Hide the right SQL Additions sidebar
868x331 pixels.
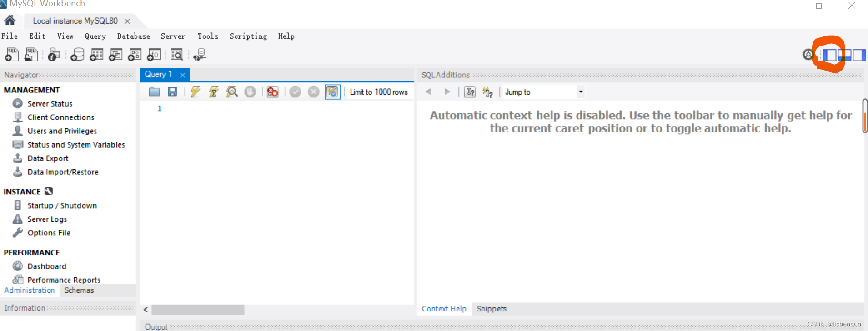tap(859, 55)
